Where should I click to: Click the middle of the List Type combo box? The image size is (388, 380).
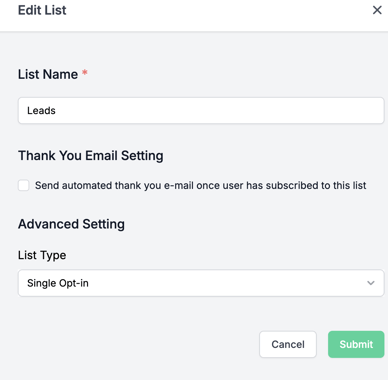[201, 283]
